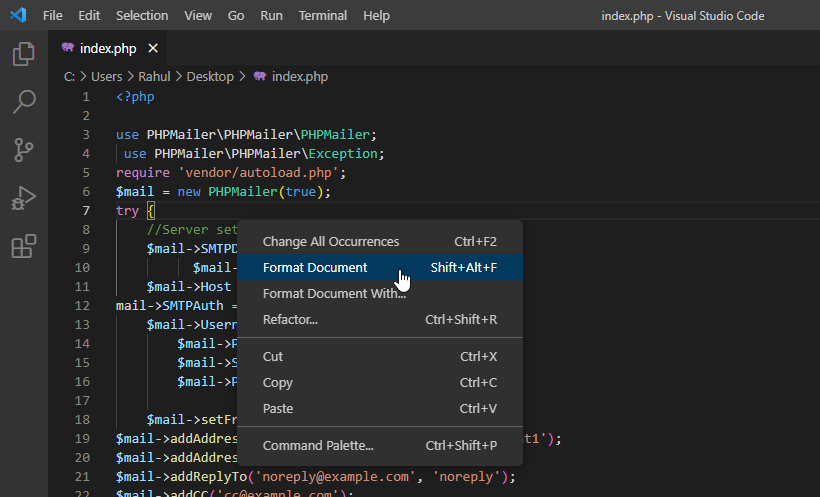Choose Format Document With... entry
The height and width of the screenshot is (497, 820).
pyautogui.click(x=334, y=293)
